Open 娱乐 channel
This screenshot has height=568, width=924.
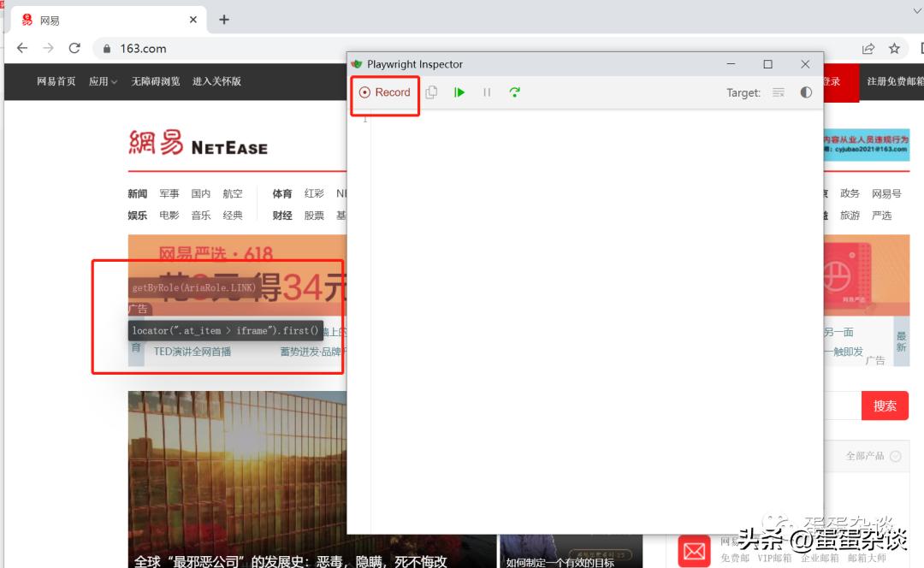point(137,215)
